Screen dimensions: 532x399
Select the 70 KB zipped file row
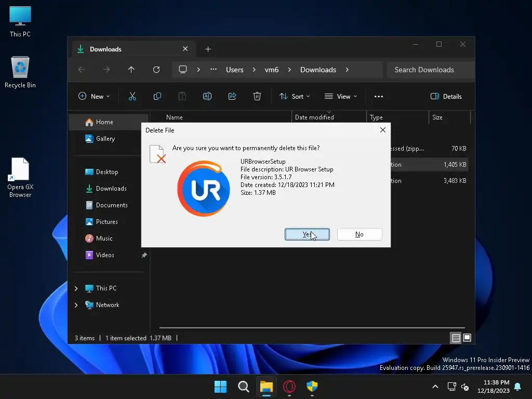point(430,148)
